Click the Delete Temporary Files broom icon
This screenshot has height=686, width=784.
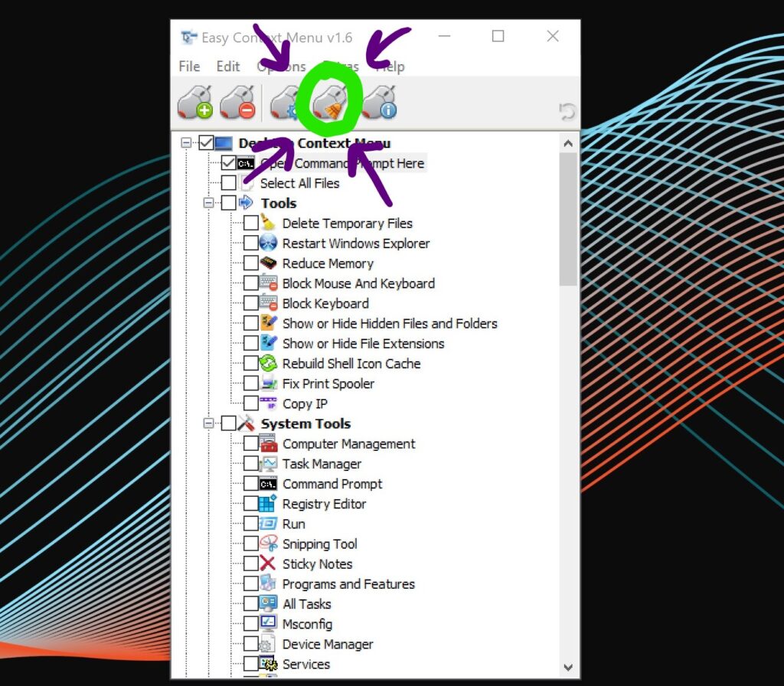click(268, 223)
